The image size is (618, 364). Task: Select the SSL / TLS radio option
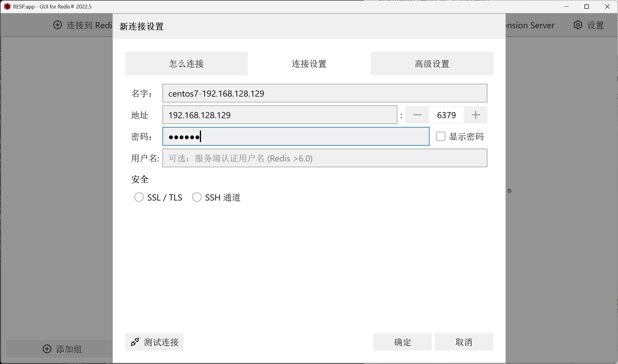tap(139, 197)
